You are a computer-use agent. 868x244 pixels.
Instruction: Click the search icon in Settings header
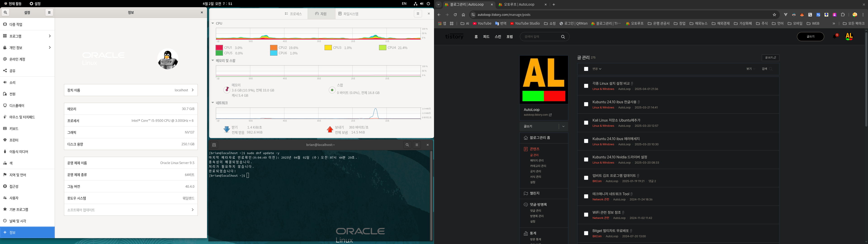click(x=5, y=12)
